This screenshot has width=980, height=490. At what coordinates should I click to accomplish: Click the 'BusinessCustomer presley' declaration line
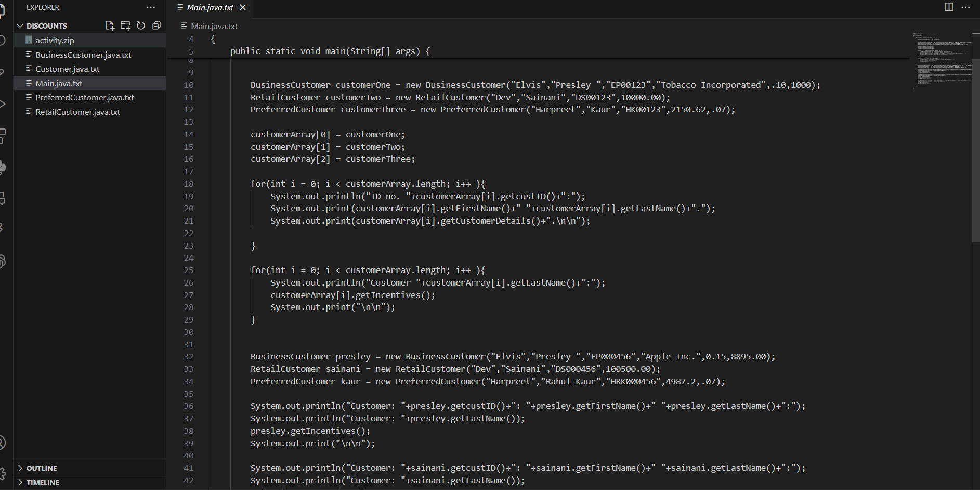pos(513,356)
